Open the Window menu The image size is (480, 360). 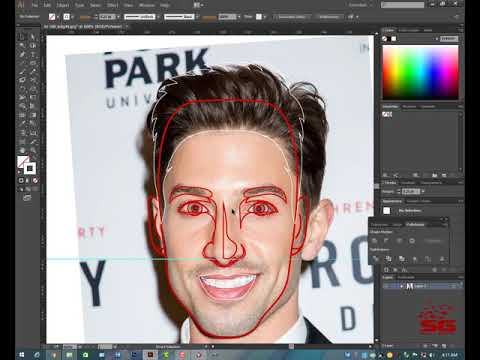147,5
